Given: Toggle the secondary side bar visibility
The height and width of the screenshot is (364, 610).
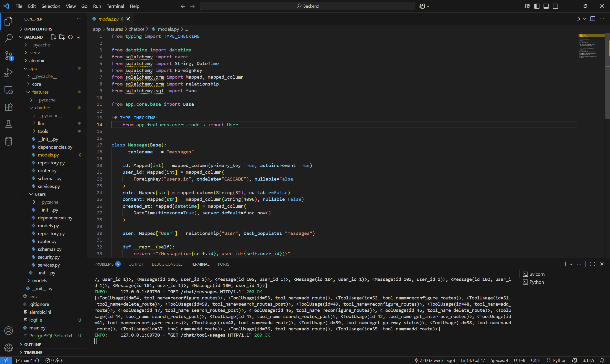Looking at the screenshot, I should click(555, 6).
